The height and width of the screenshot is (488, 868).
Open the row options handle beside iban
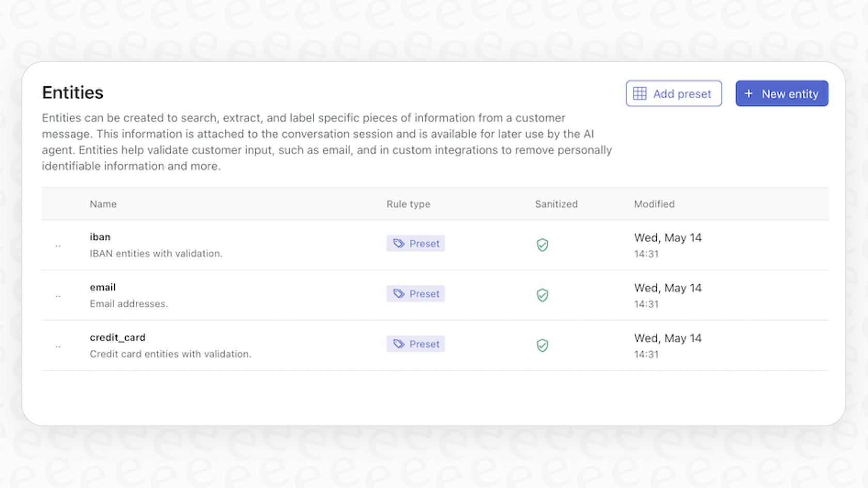58,245
